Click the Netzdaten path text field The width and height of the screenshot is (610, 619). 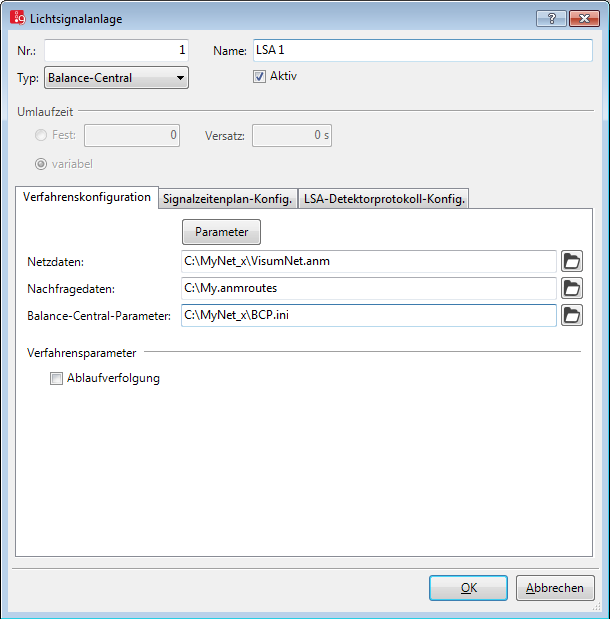[x=367, y=262]
